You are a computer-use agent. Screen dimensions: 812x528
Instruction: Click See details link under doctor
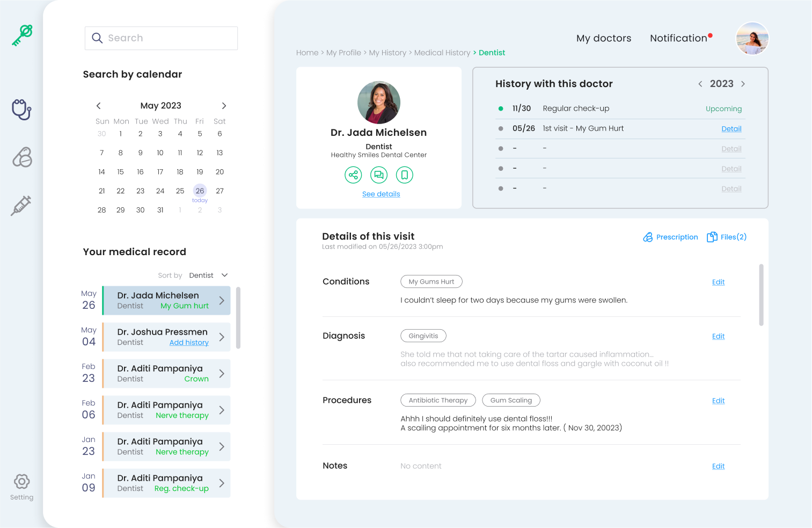tap(381, 194)
